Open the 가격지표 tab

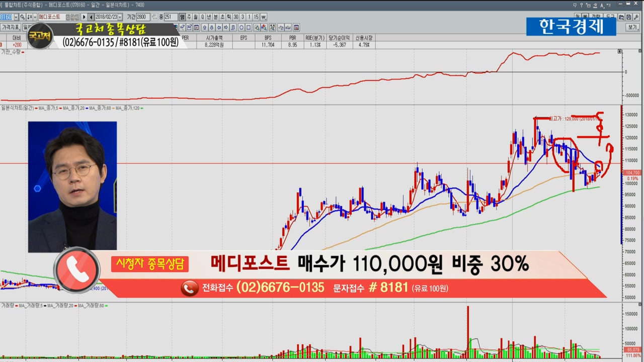(10, 27)
